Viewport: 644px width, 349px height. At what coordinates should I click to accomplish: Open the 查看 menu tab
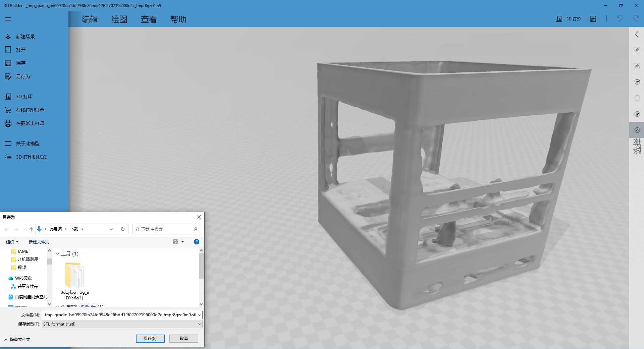click(x=149, y=19)
